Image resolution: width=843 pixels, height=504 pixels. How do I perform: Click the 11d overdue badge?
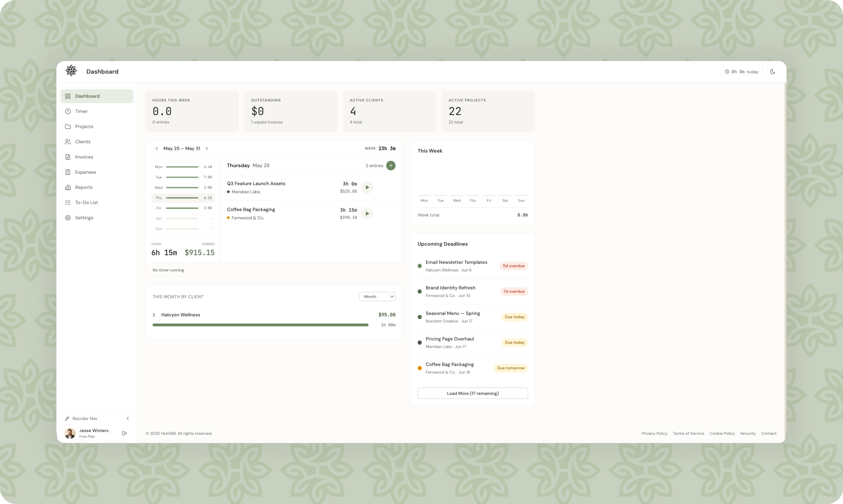coord(514,266)
